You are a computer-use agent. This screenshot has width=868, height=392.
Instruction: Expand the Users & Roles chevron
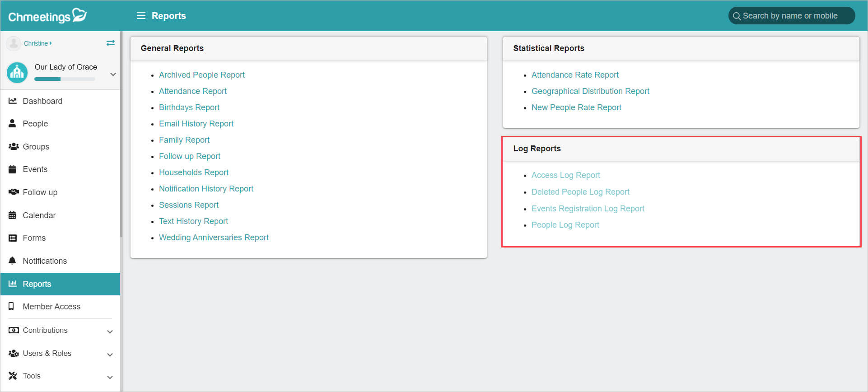coord(110,355)
